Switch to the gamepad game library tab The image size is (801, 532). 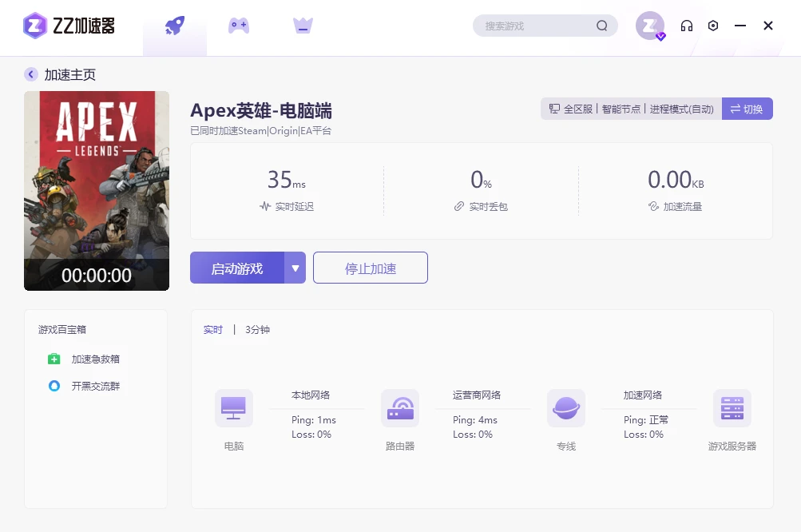click(239, 25)
